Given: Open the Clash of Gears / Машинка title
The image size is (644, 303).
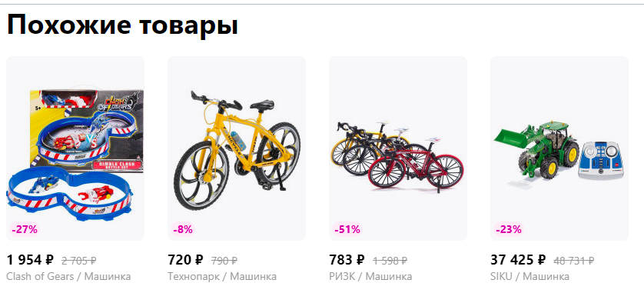Looking at the screenshot, I should (x=68, y=276).
